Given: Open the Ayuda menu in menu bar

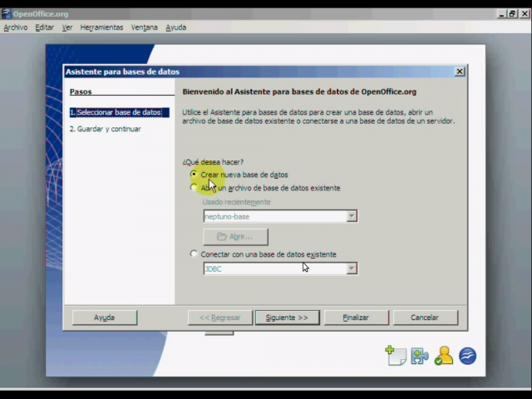Looking at the screenshot, I should tap(175, 27).
